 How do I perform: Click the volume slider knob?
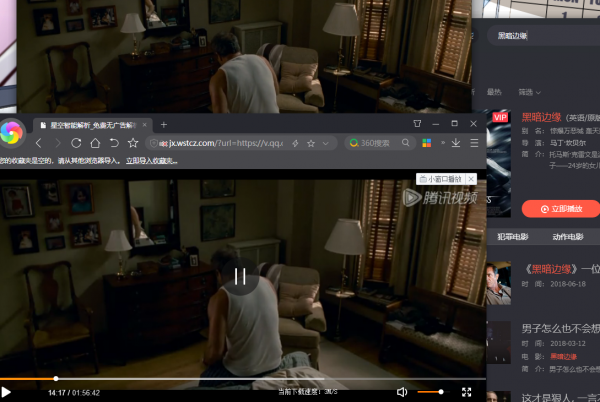pyautogui.click(x=441, y=392)
